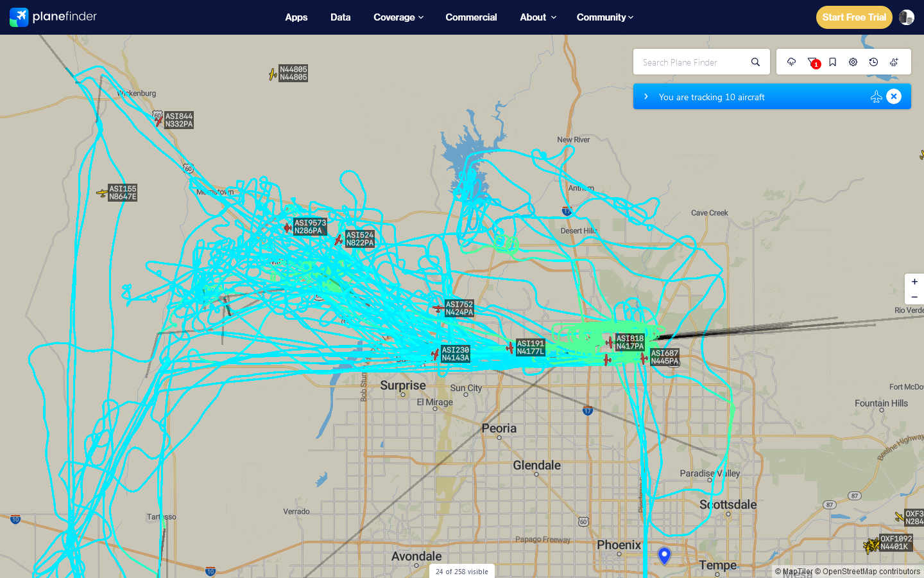Zoom out the map with minus
This screenshot has width=924, height=578.
tap(914, 297)
